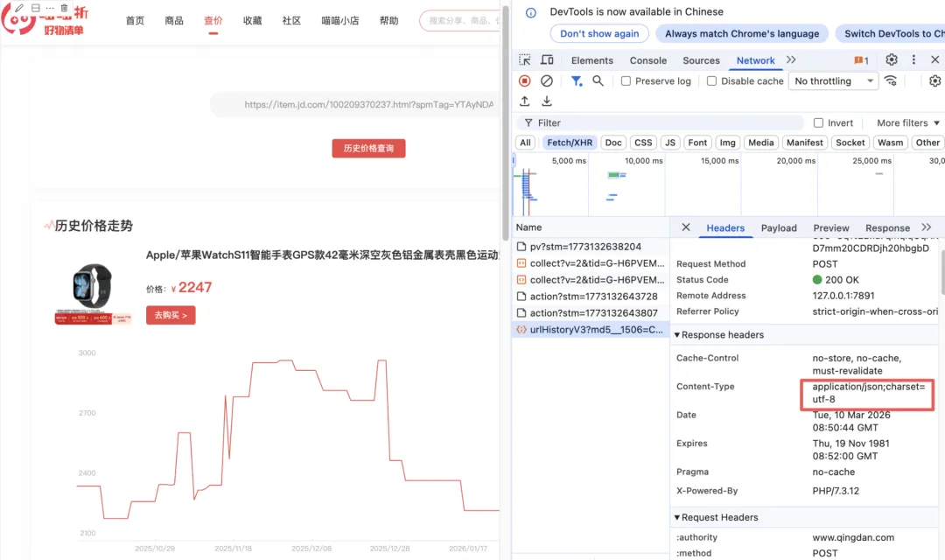Toggle Doc request type filter
Image resolution: width=945 pixels, height=560 pixels.
pyautogui.click(x=613, y=143)
